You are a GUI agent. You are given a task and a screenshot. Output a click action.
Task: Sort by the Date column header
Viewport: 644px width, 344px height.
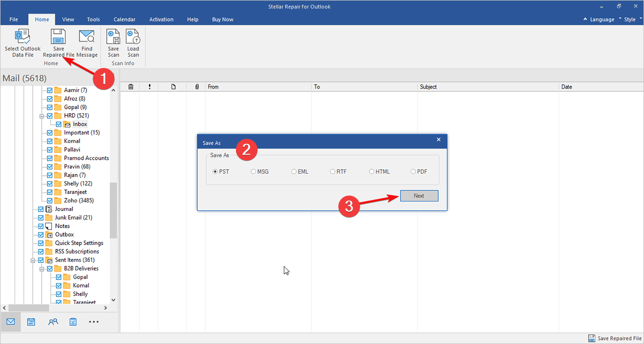tap(601, 87)
